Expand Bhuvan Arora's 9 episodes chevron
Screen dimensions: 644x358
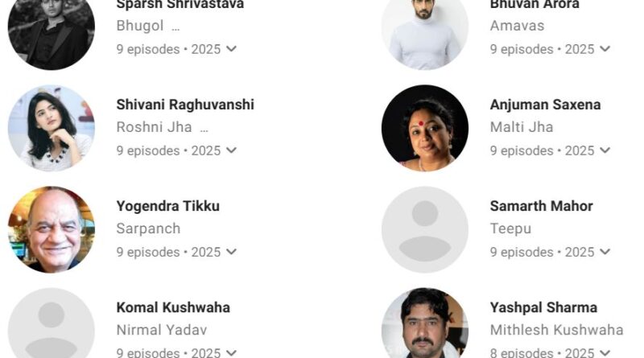pos(605,49)
